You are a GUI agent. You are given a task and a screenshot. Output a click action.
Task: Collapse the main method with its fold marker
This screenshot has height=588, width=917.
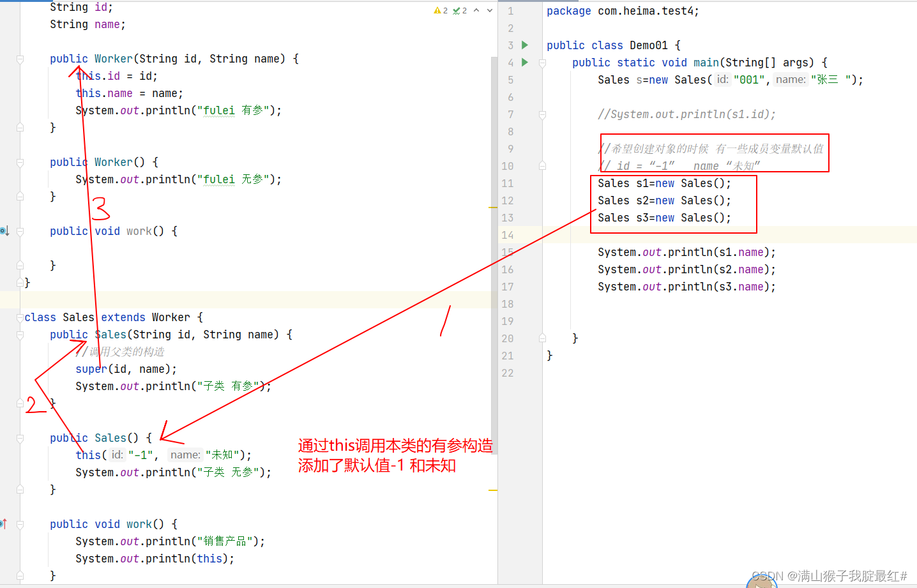pos(542,62)
